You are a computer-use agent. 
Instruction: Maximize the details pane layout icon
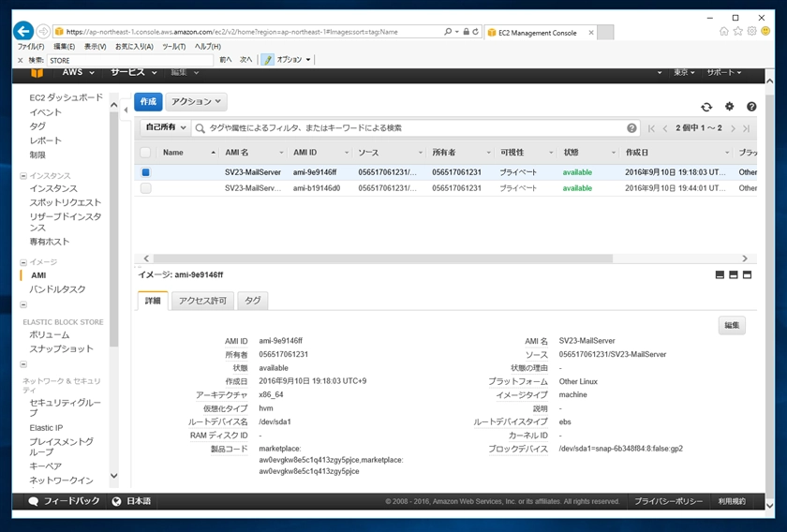click(748, 274)
